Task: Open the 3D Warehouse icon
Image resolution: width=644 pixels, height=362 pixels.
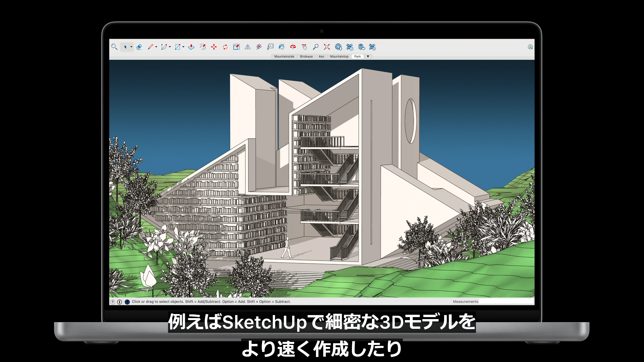Action: click(338, 47)
